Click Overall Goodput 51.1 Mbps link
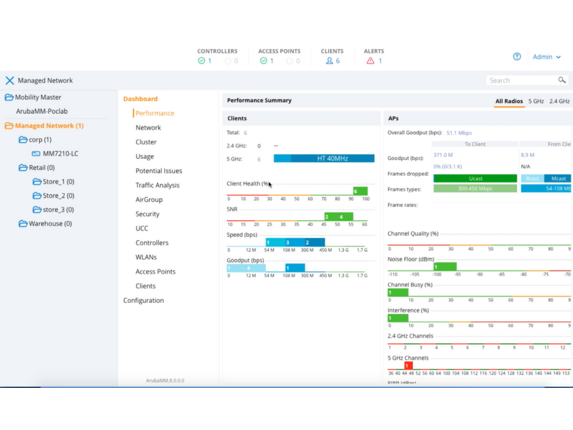 pos(459,133)
